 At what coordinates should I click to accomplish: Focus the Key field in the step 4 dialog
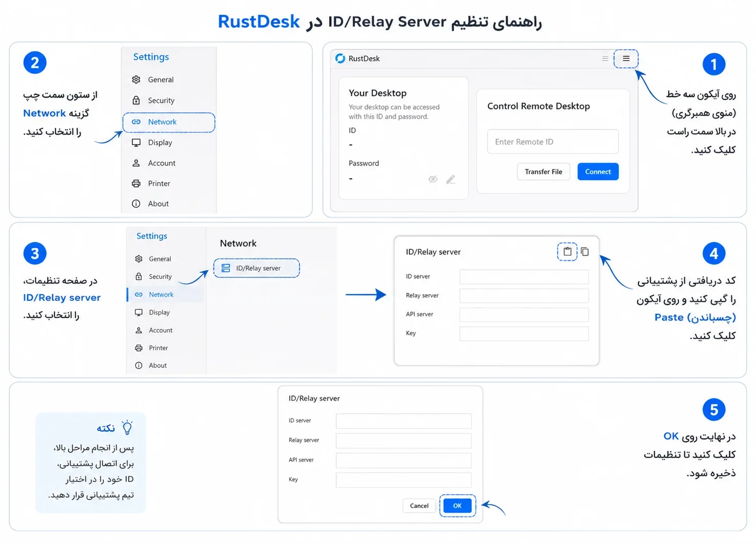click(x=524, y=334)
